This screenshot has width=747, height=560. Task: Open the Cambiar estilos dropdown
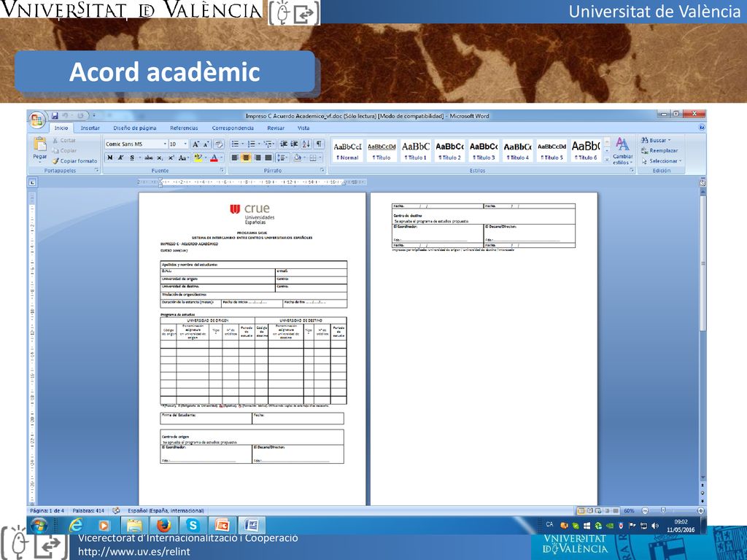(x=622, y=151)
